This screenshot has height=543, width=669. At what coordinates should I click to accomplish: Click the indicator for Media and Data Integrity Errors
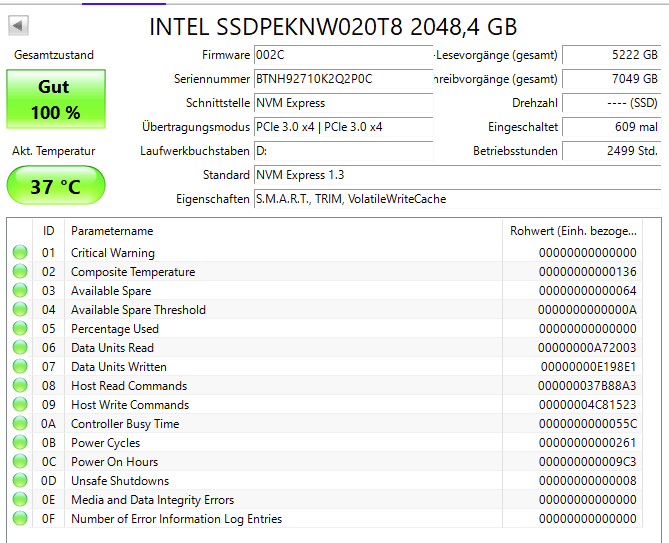tap(20, 500)
